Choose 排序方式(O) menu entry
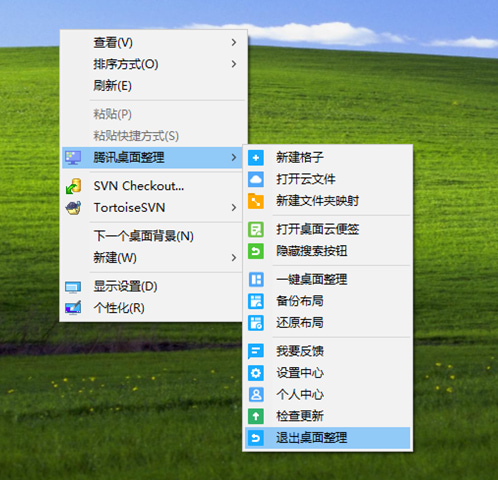This screenshot has height=480, width=498. click(x=153, y=64)
